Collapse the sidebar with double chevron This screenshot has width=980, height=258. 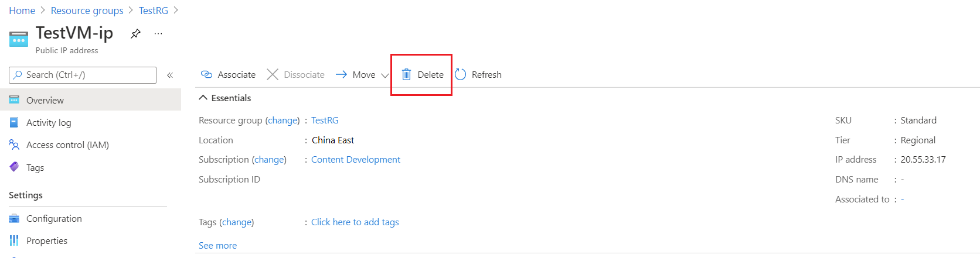[x=170, y=75]
